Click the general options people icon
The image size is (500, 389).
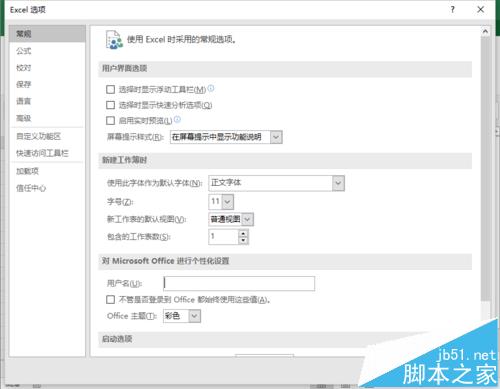[x=114, y=40]
